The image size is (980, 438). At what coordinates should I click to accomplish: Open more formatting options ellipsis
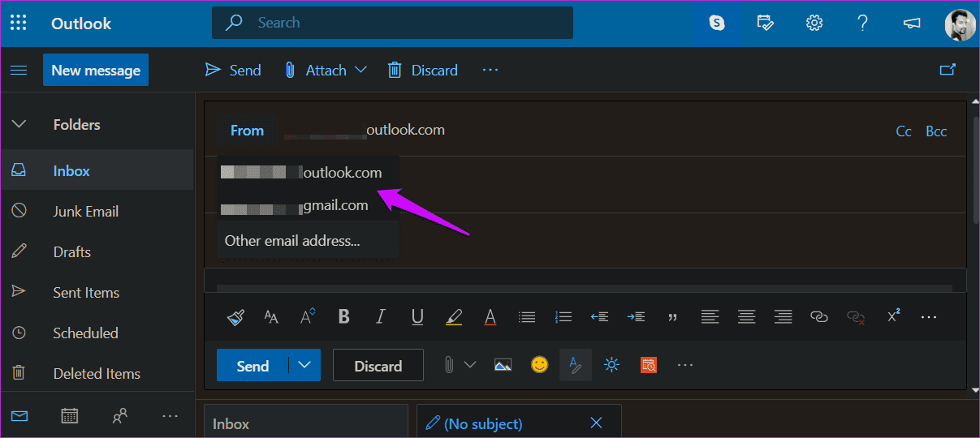(x=929, y=317)
